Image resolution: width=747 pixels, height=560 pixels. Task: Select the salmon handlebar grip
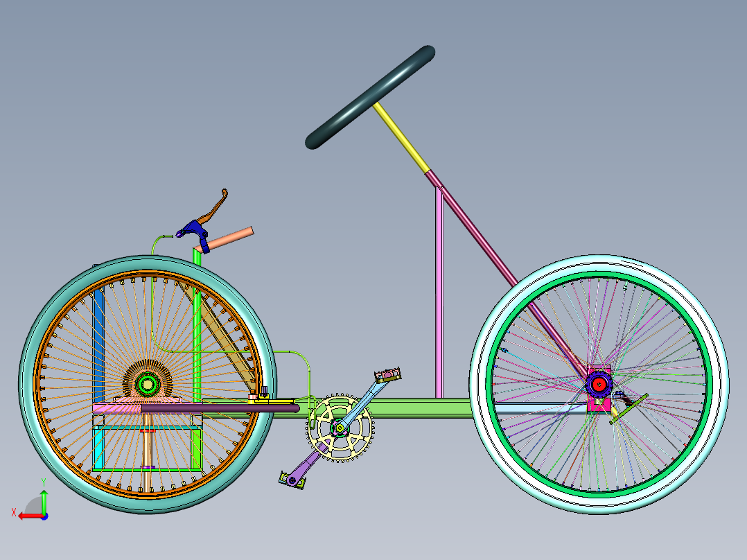coord(229,238)
